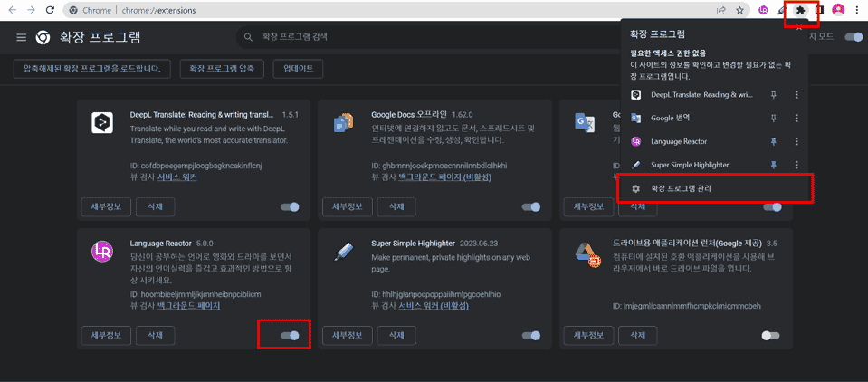
Task: Click 삭제 on the DeepL Translate card
Action: tap(156, 207)
